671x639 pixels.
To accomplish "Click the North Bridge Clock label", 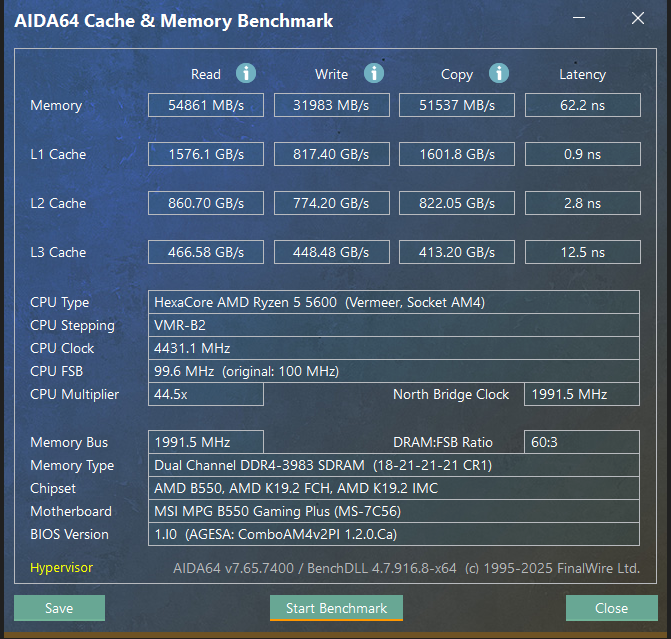I will [x=451, y=394].
